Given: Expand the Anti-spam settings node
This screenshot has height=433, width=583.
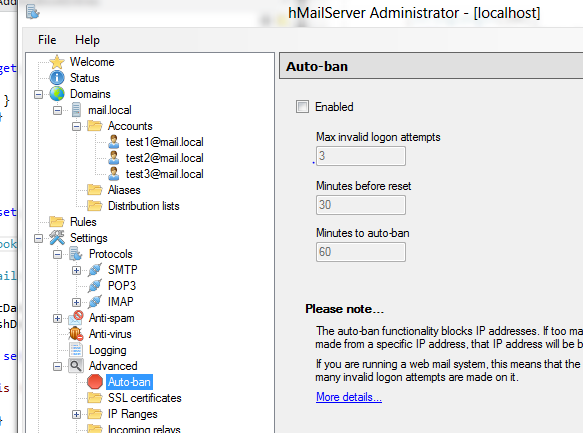Looking at the screenshot, I should click(x=57, y=319).
